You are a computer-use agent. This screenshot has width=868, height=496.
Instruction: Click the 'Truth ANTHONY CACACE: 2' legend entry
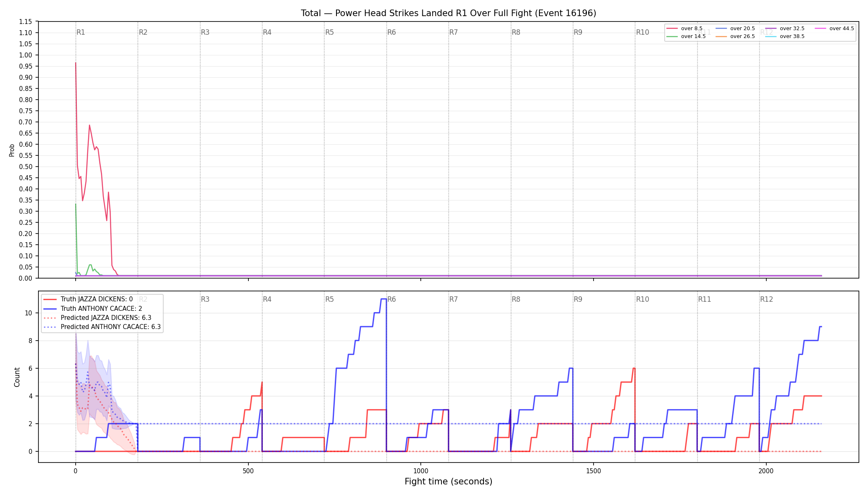click(x=93, y=309)
